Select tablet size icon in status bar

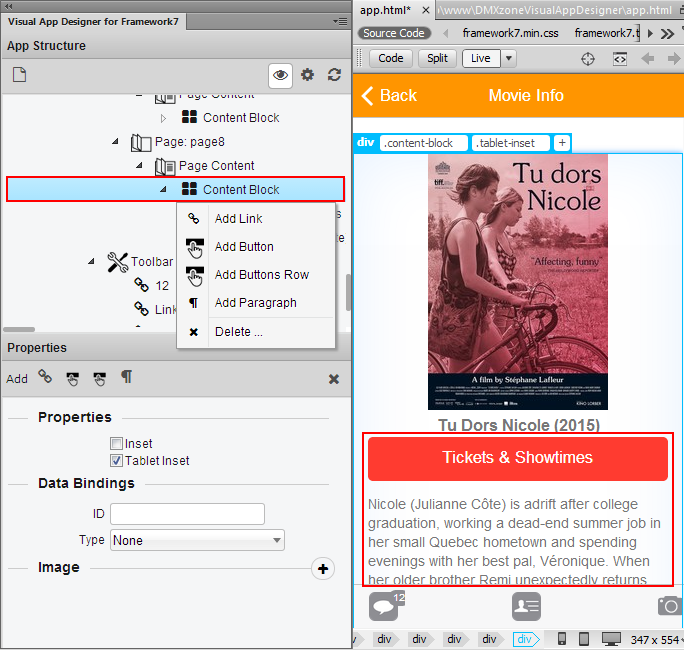(x=584, y=639)
